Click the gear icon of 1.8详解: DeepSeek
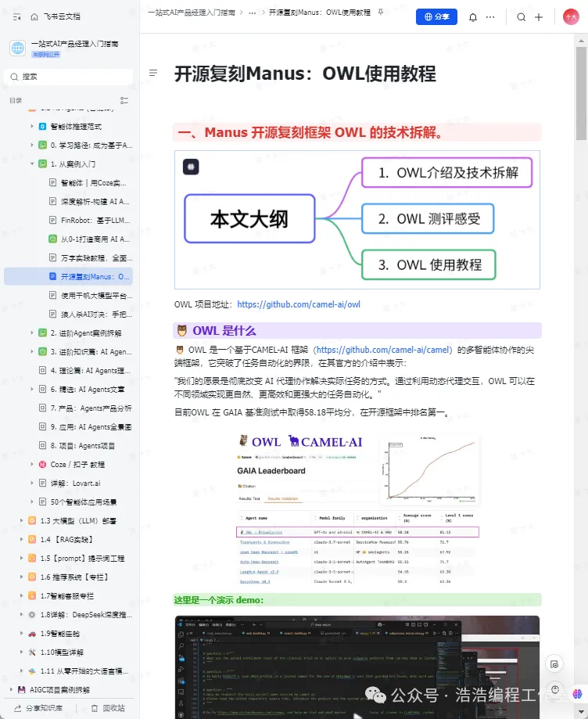Screen dimensions: 588x719 click(x=32, y=615)
